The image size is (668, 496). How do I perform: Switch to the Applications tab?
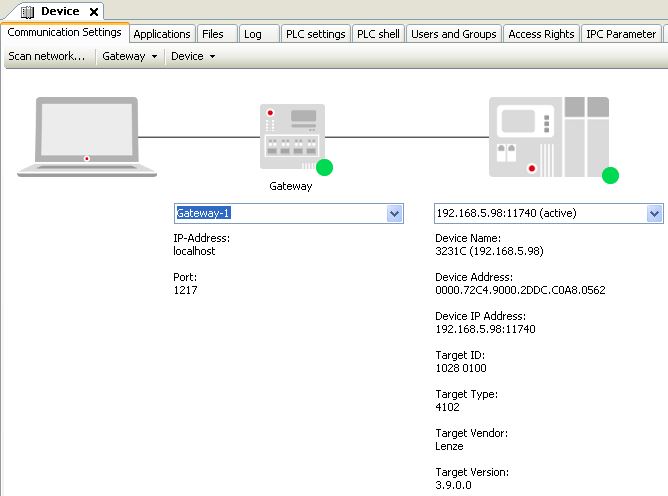(x=161, y=34)
